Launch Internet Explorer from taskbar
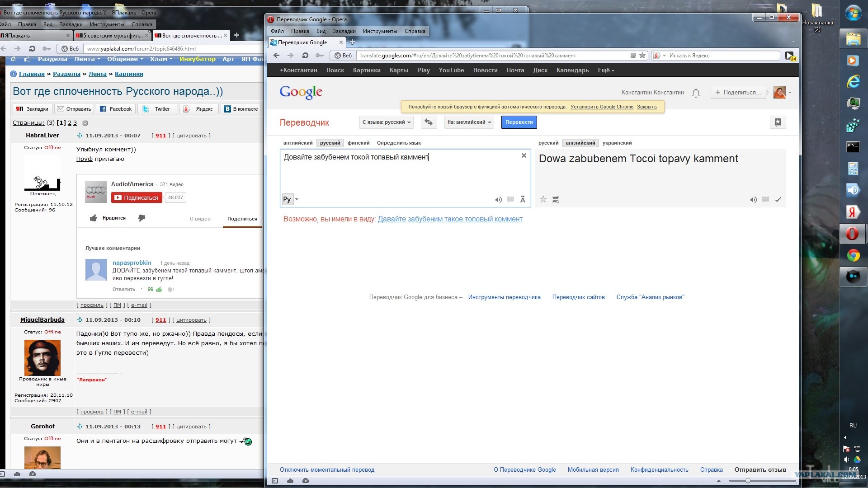Image resolution: width=868 pixels, height=488 pixels. pyautogui.click(x=853, y=82)
